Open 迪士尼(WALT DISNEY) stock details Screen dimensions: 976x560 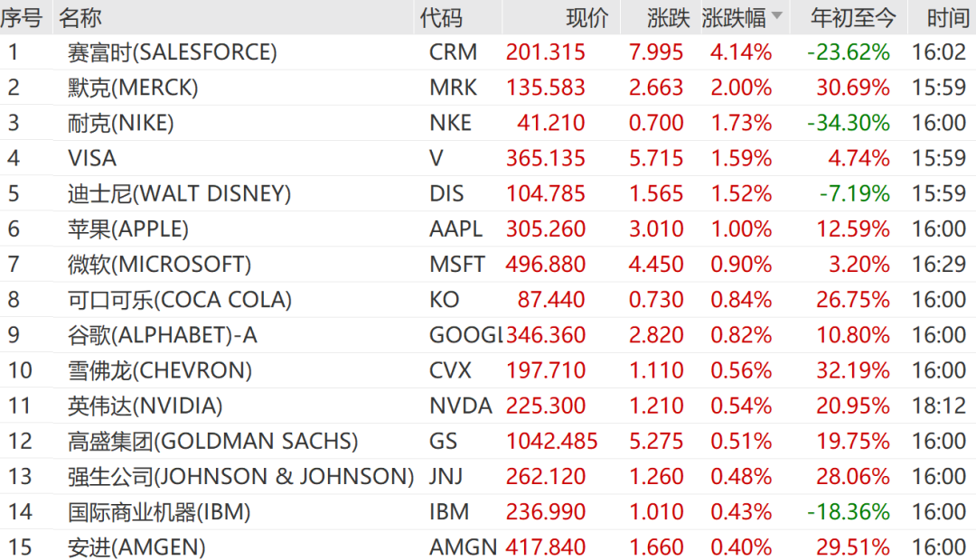coord(179,194)
